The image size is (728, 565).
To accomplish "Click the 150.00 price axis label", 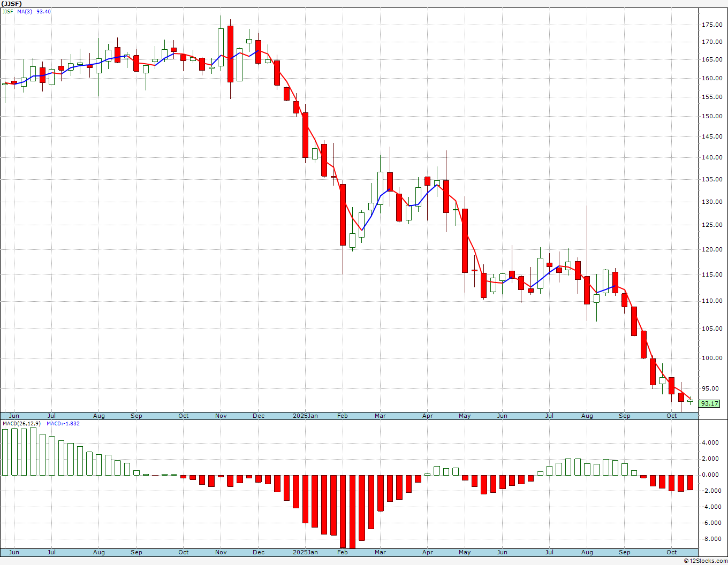I will click(x=712, y=116).
